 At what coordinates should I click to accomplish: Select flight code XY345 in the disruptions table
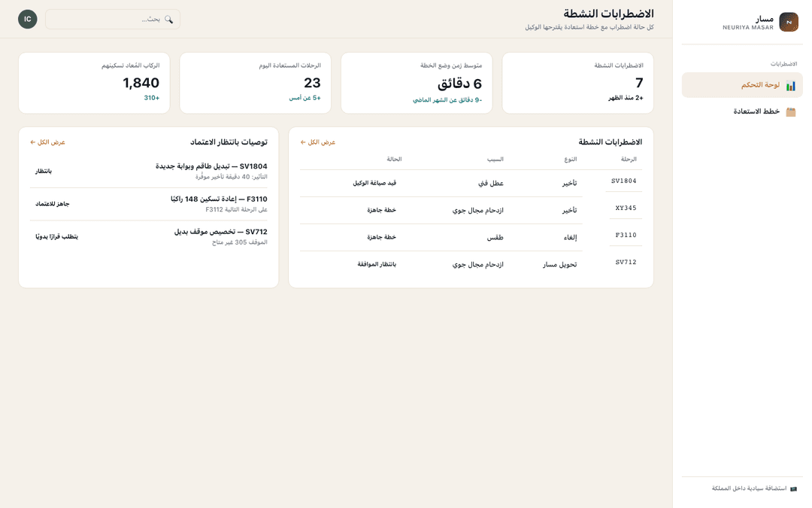pos(626,208)
